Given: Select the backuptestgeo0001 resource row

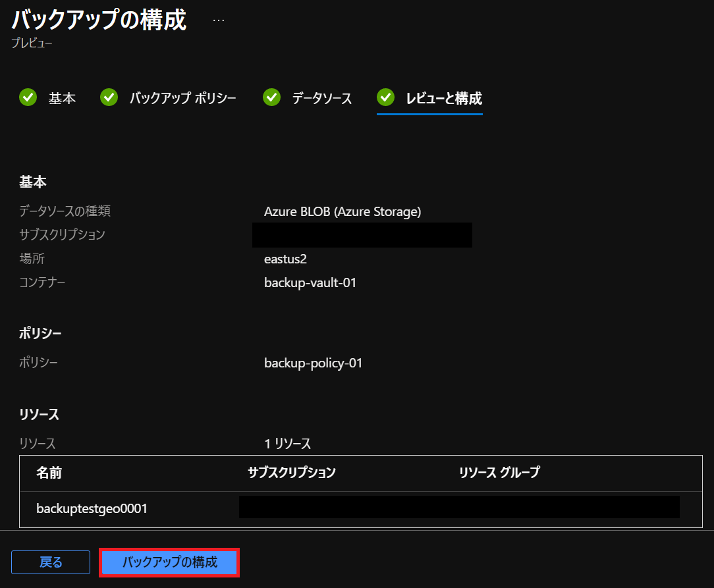Looking at the screenshot, I should pos(361,509).
